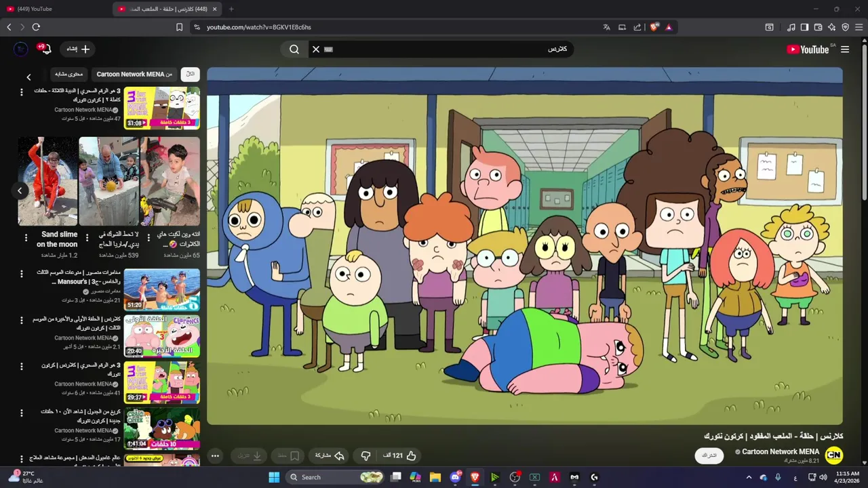Open the Share (مشاركة) button
Screen dimensions: 868x488
tap(331, 455)
